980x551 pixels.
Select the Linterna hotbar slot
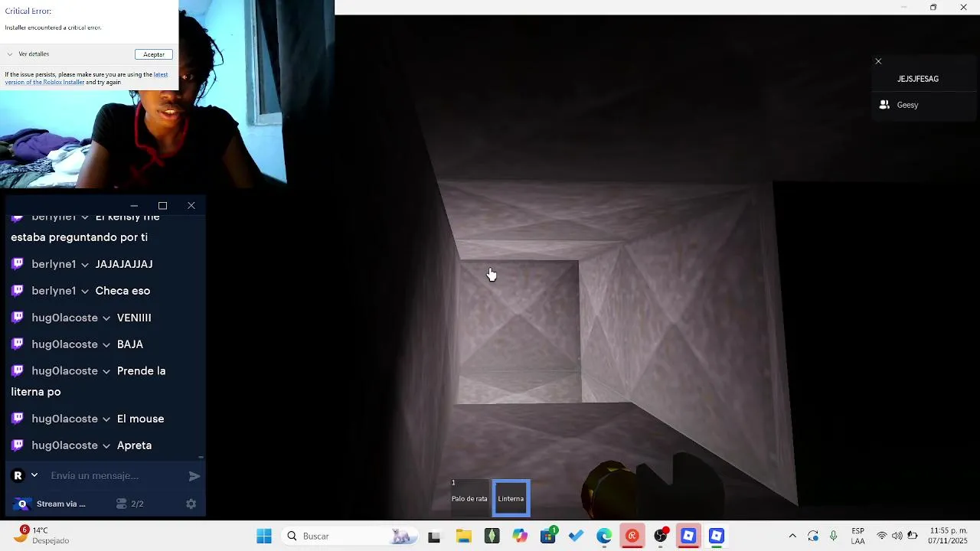tap(511, 498)
